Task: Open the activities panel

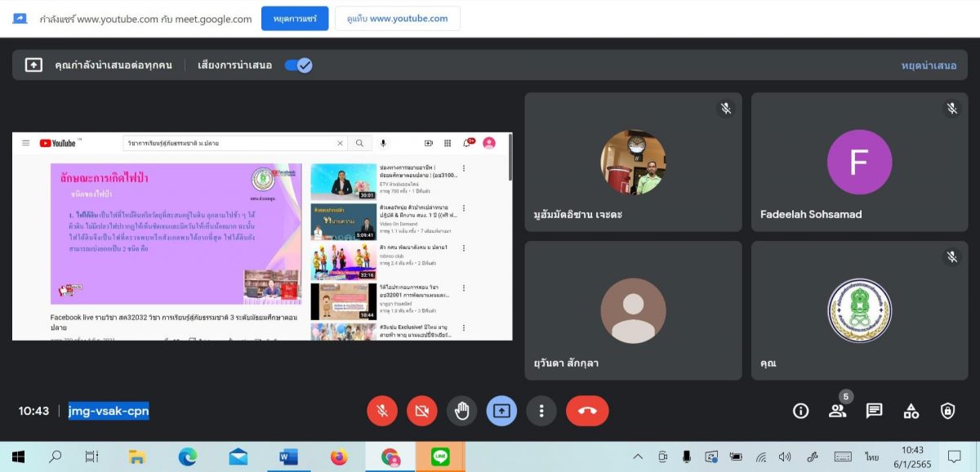Action: coord(911,411)
